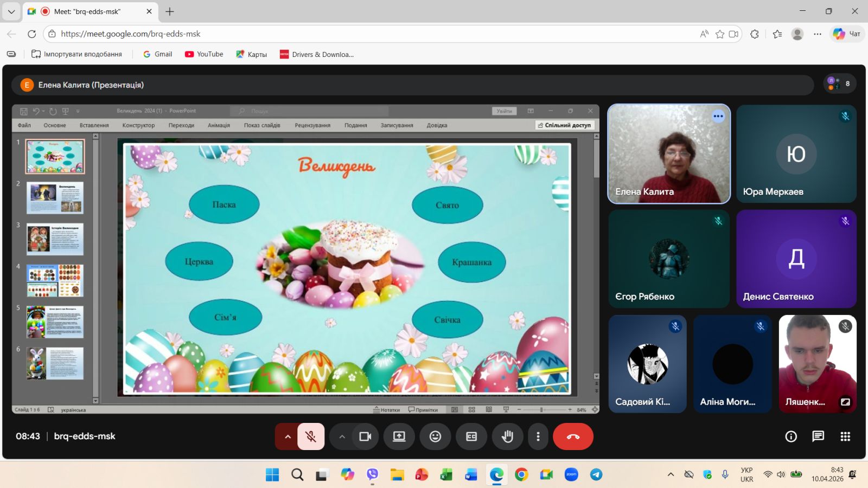Expand video settings arrow beside camera
Screen dimensions: 868x488
coord(342,436)
